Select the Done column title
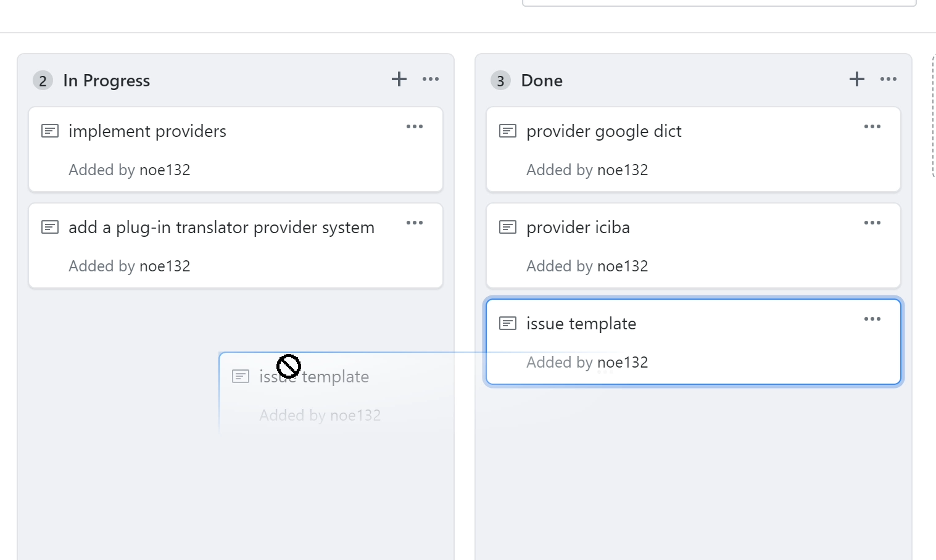The image size is (936, 560). (542, 81)
